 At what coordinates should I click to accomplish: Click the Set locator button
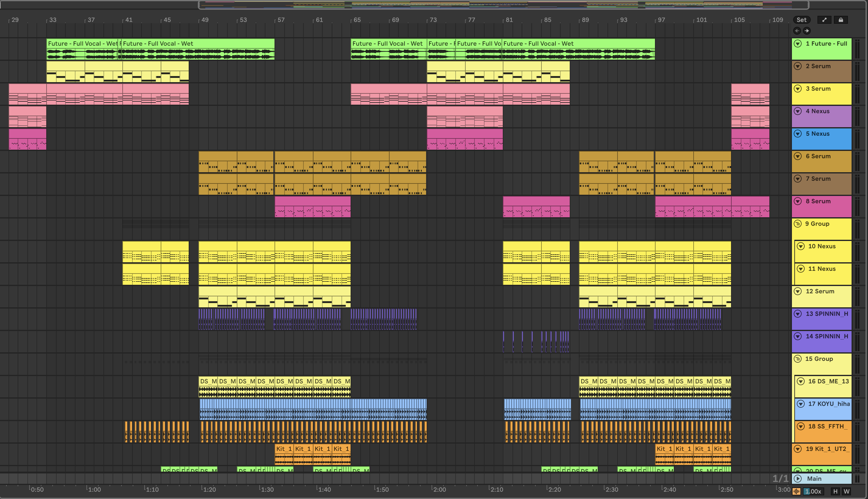tap(801, 20)
